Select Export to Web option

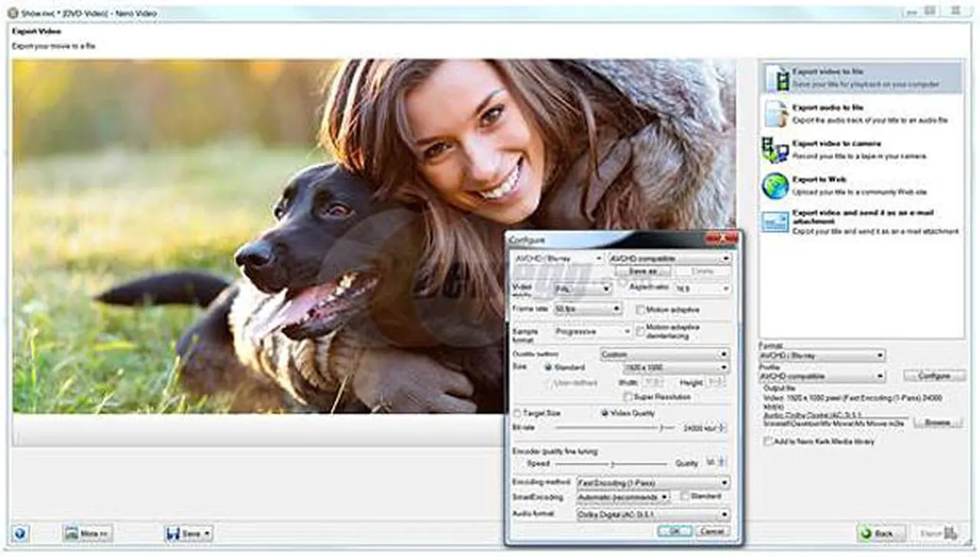pos(862,185)
